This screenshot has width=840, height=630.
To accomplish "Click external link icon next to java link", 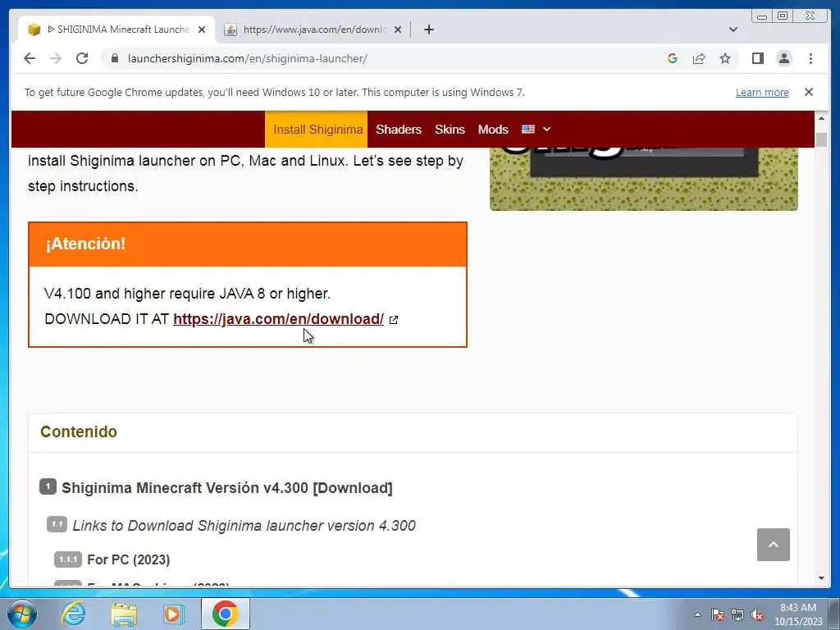I will [394, 320].
